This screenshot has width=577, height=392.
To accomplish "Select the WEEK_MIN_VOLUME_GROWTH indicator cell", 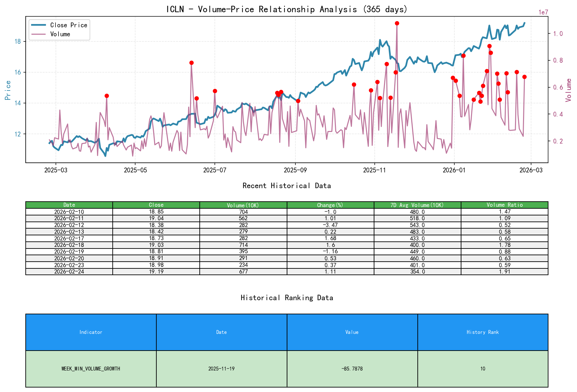I will pyautogui.click(x=91, y=369).
